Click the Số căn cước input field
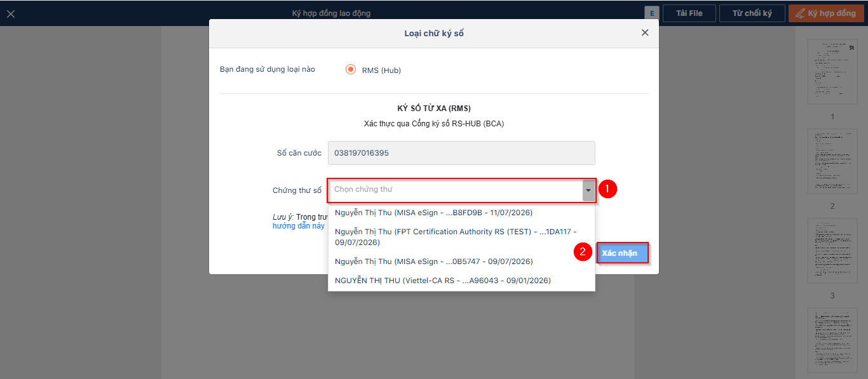 [461, 153]
